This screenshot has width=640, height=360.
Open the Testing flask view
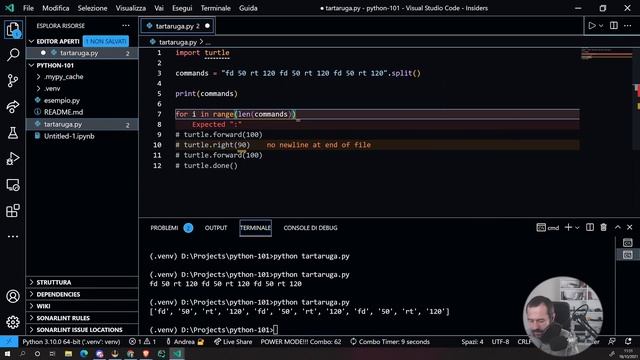pos(13,133)
